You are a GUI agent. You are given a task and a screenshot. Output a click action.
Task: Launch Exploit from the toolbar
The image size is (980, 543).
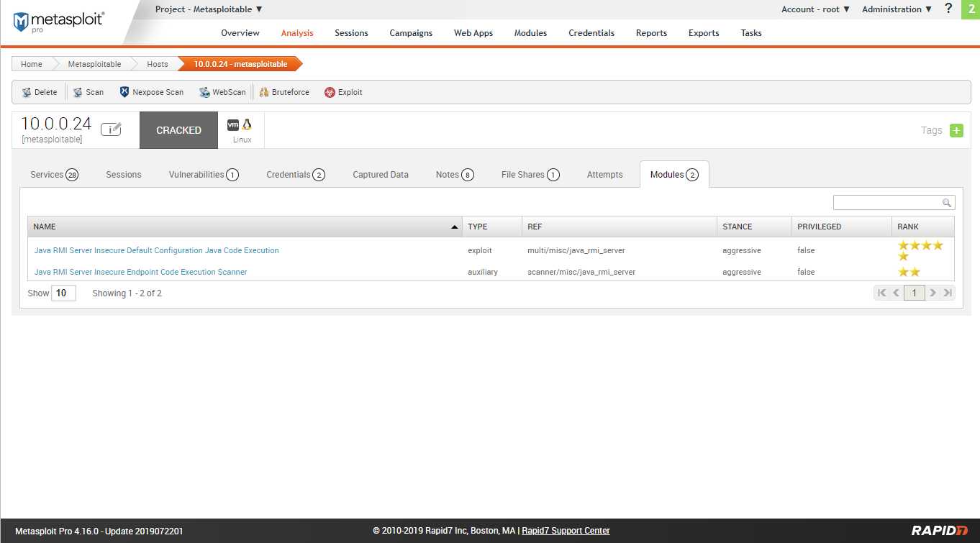click(x=343, y=92)
